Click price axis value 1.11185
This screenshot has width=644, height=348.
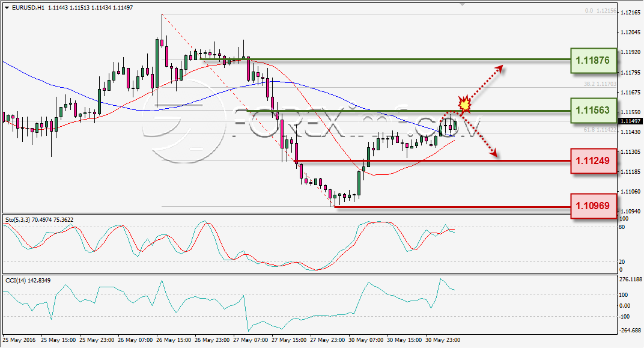tap(630, 172)
